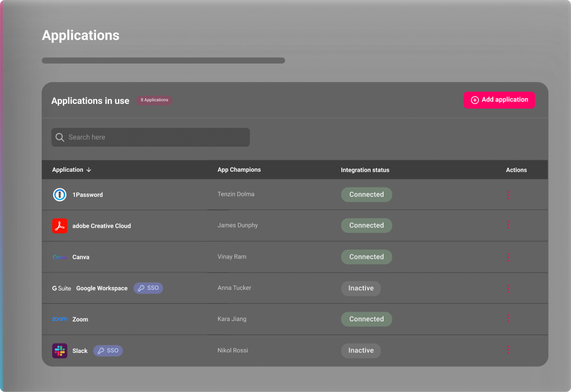The height and width of the screenshot is (392, 571).
Task: Open actions menu for Canva row
Action: click(507, 257)
